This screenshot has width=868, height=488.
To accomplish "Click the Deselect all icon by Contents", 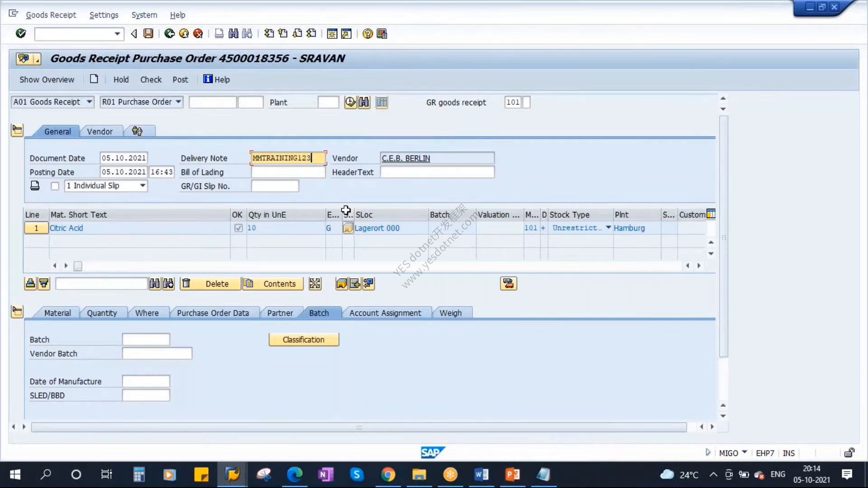I will pos(315,283).
